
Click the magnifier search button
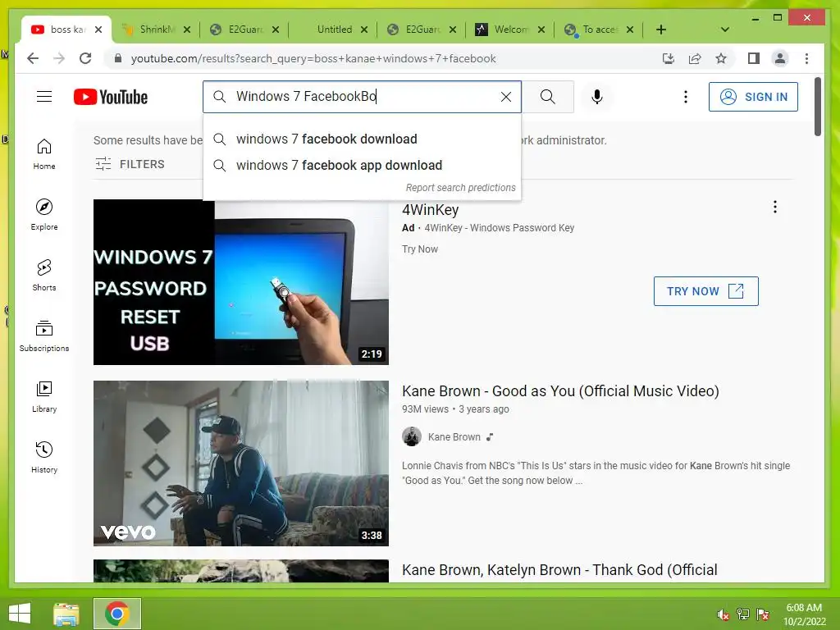point(547,97)
